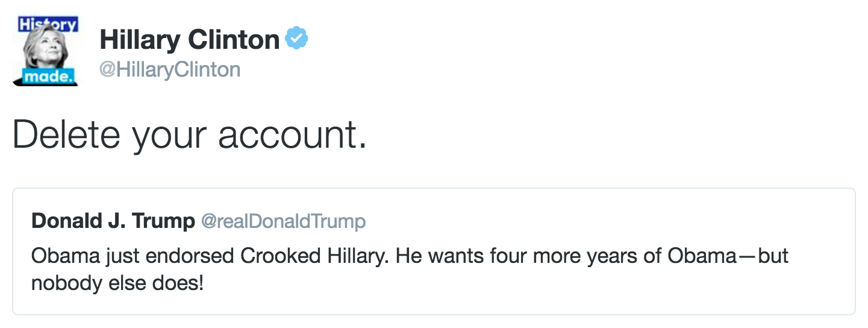Image resolution: width=868 pixels, height=328 pixels.
Task: Click the "Crooked Hillary" phrase
Action: coord(316,256)
